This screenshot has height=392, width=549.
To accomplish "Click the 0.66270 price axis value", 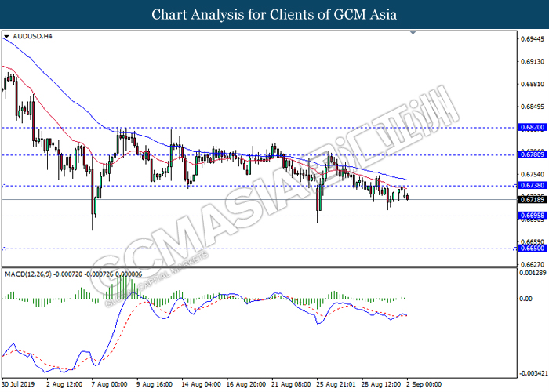I will pyautogui.click(x=533, y=265).
